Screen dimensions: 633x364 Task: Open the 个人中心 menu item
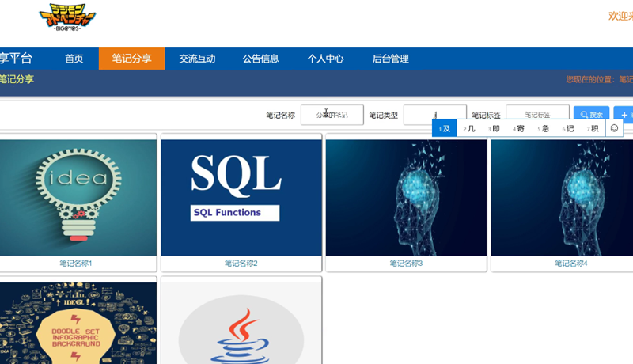325,59
